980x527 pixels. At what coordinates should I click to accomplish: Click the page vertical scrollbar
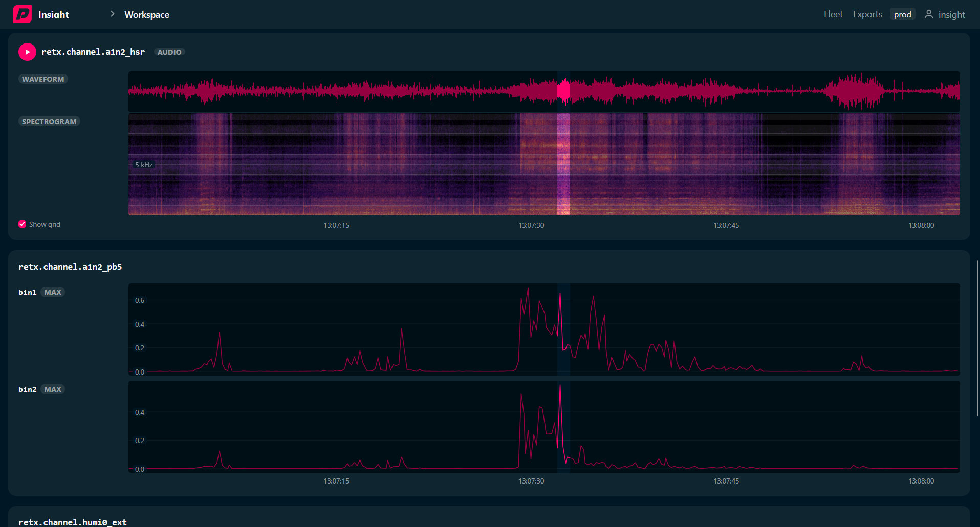coord(978,338)
